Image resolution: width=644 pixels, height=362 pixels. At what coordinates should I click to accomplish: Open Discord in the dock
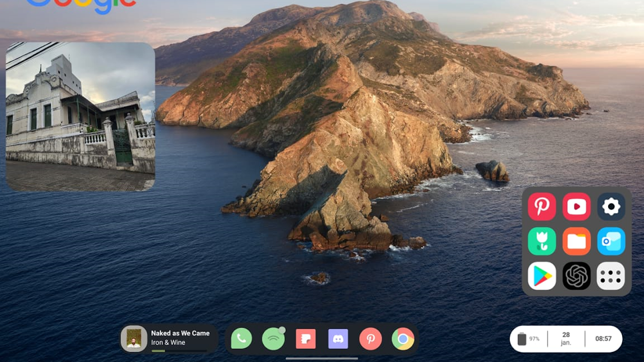click(338, 338)
